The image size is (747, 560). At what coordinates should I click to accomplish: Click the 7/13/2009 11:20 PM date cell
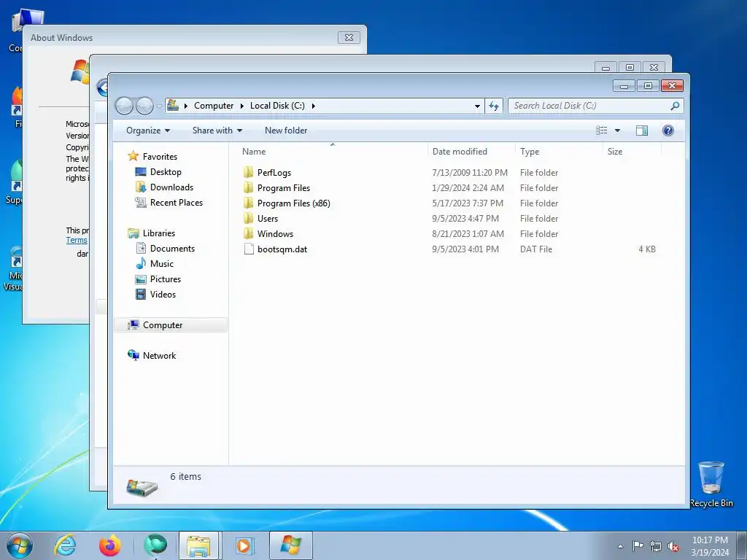(470, 172)
